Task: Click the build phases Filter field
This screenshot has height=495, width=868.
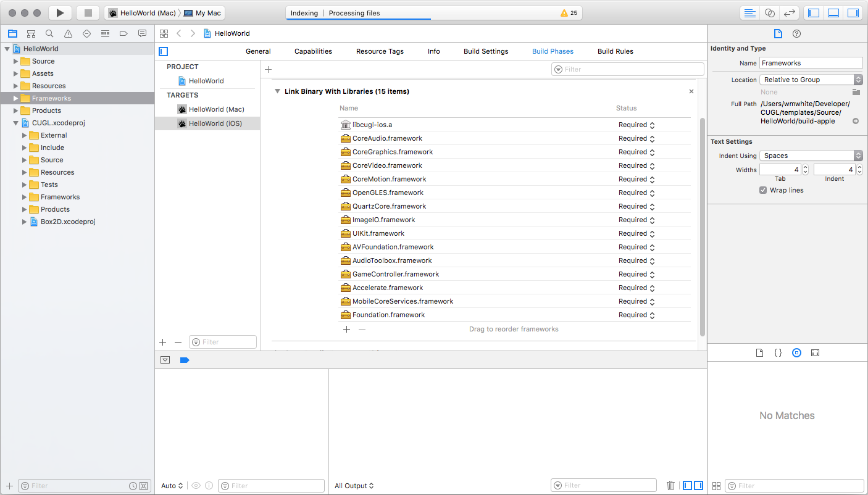Action: coord(627,69)
